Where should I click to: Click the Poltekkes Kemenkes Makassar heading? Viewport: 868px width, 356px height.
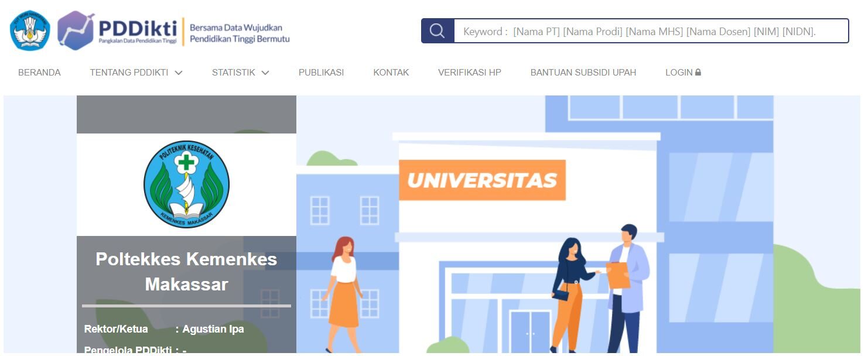[186, 272]
